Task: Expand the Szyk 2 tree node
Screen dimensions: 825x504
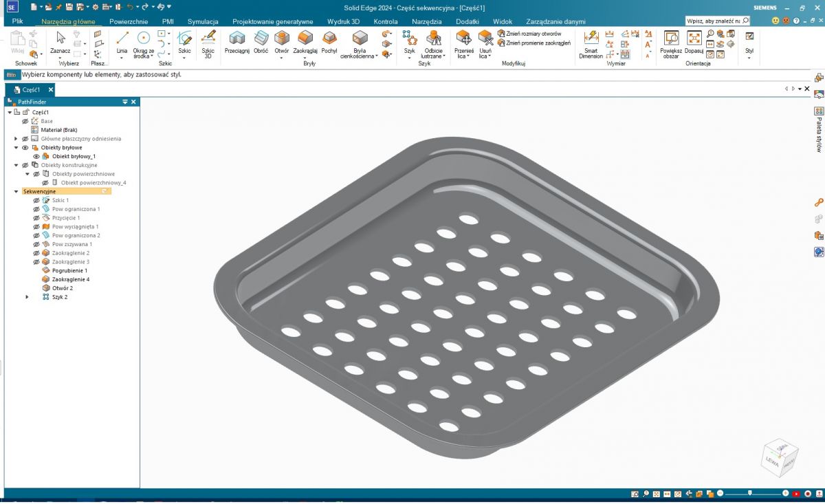Action: [x=27, y=297]
